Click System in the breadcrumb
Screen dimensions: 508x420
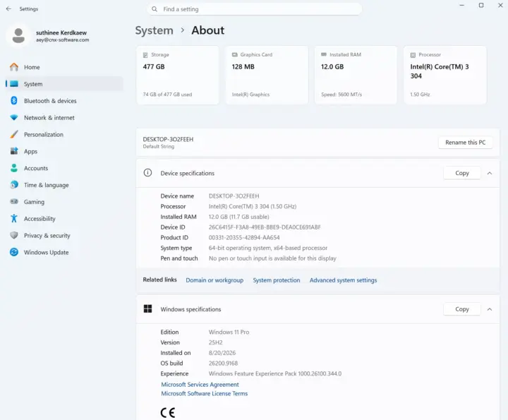[155, 30]
